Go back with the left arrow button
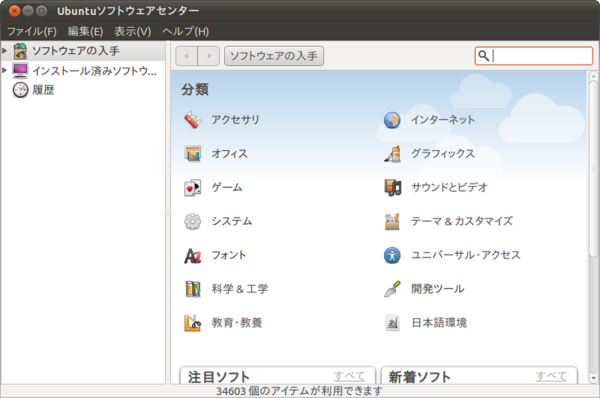This screenshot has width=600, height=398. pyautogui.click(x=187, y=56)
